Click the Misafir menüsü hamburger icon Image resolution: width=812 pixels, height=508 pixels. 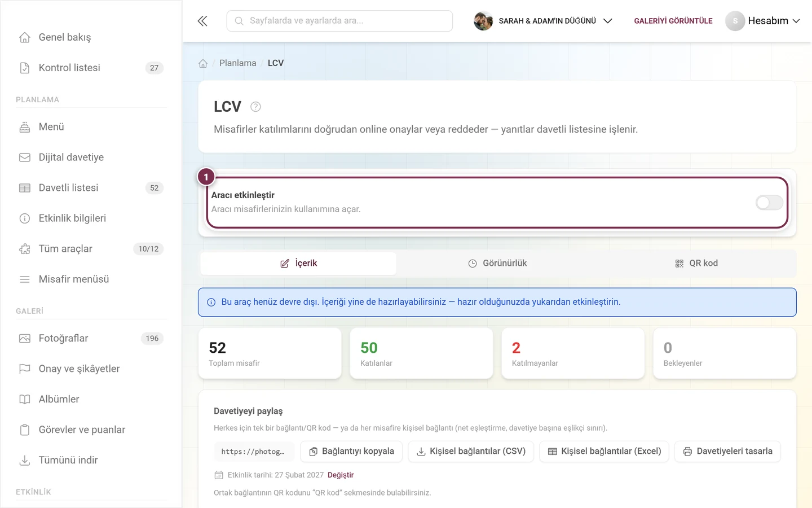coord(25,279)
